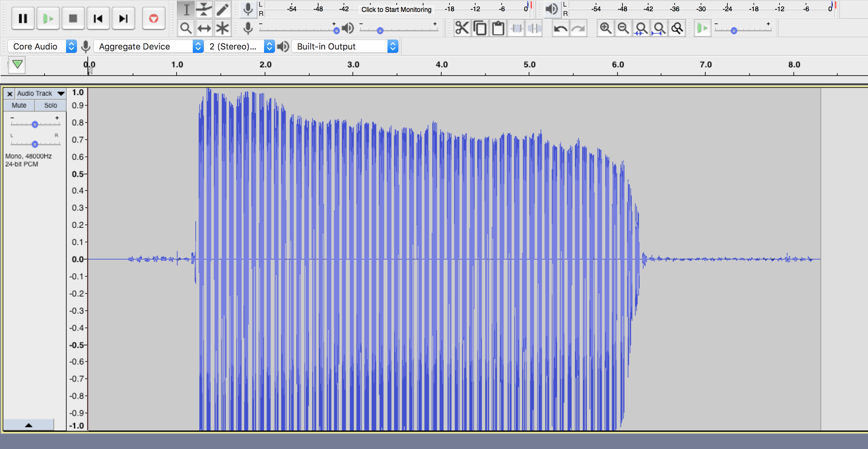
Task: Fit selection to window width
Action: pyautogui.click(x=641, y=28)
